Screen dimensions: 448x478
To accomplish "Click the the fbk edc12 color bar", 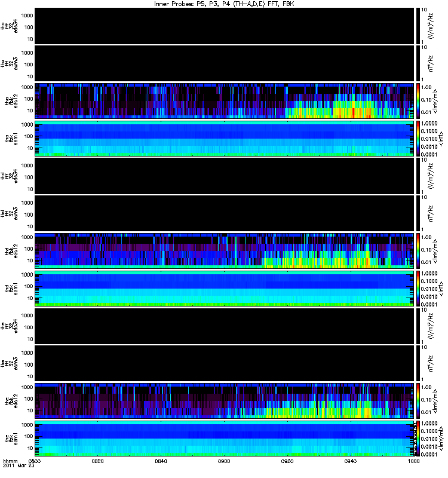I will point(418,400).
